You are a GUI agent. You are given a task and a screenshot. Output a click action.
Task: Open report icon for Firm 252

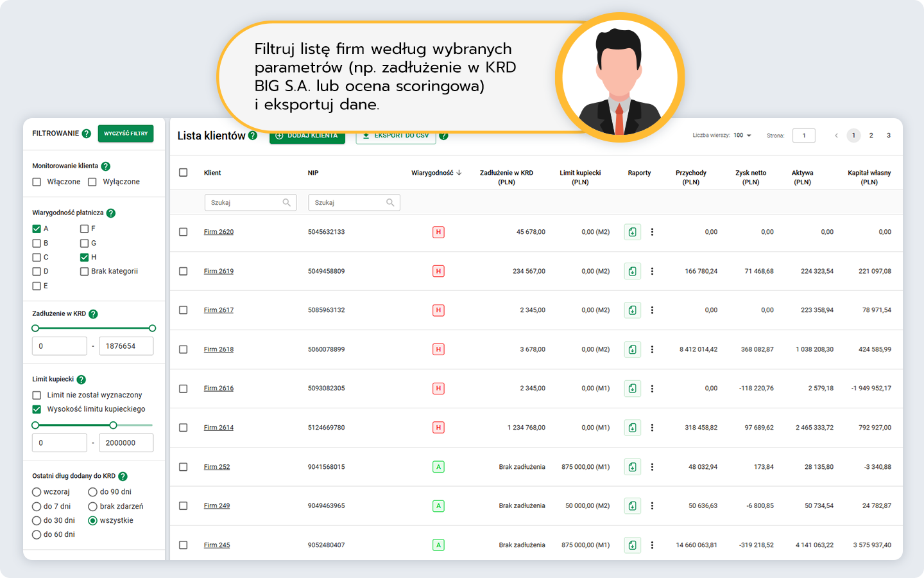click(x=632, y=467)
